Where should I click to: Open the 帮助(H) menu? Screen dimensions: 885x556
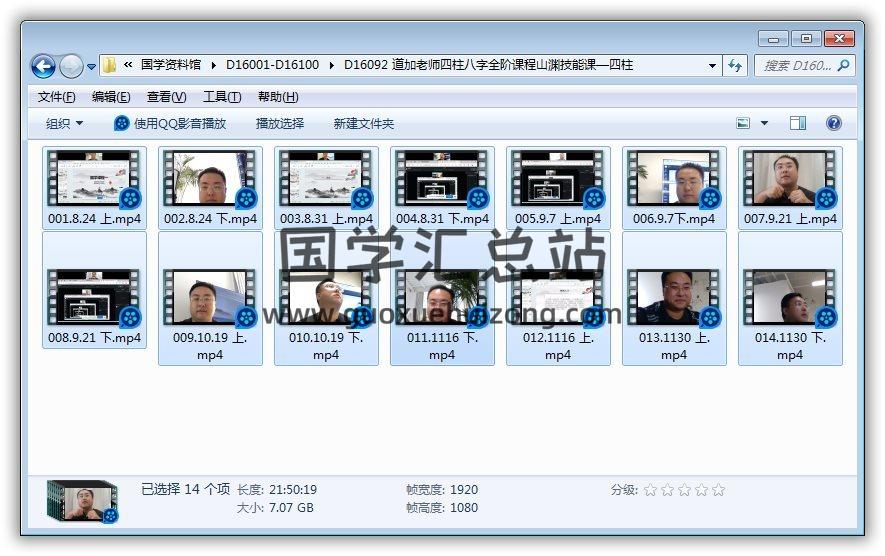(x=278, y=97)
